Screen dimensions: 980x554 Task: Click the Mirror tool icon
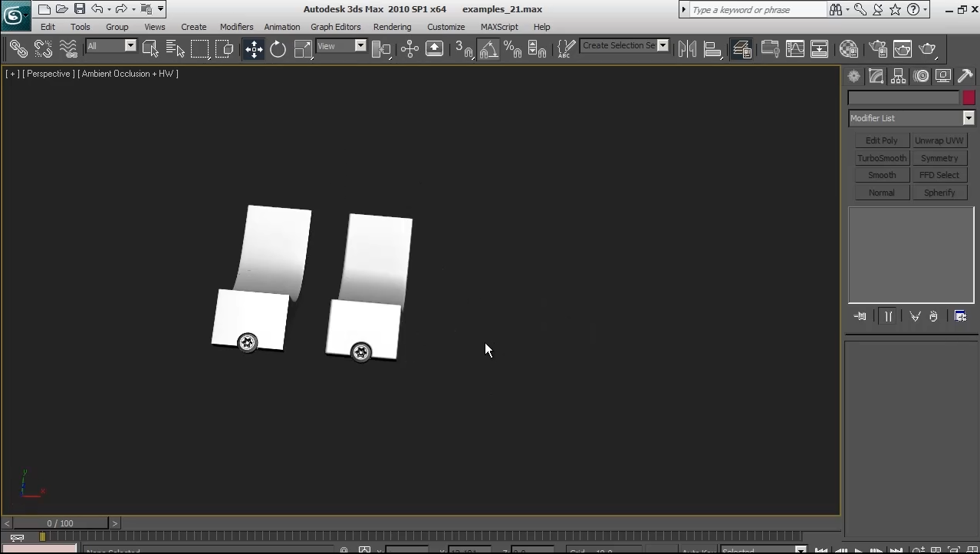click(x=687, y=49)
